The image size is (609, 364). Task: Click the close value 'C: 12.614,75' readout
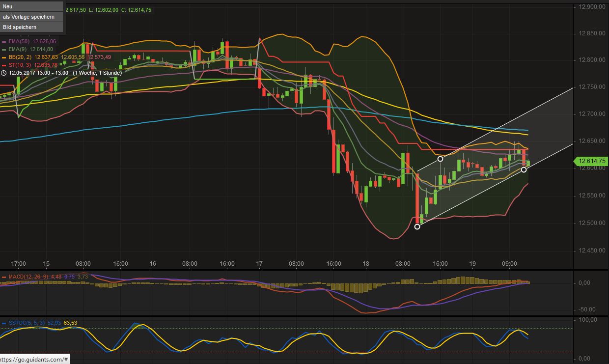[137, 10]
